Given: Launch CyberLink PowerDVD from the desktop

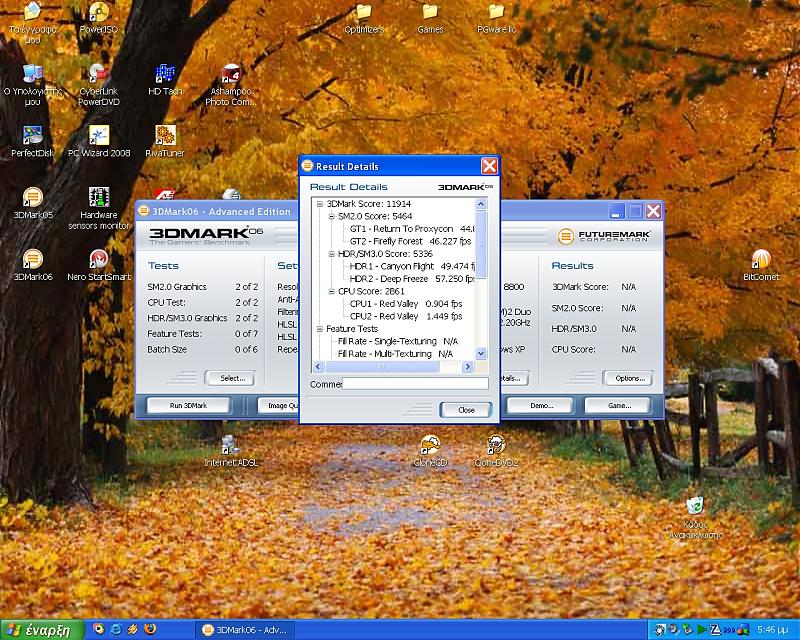Looking at the screenshot, I should coord(98,85).
